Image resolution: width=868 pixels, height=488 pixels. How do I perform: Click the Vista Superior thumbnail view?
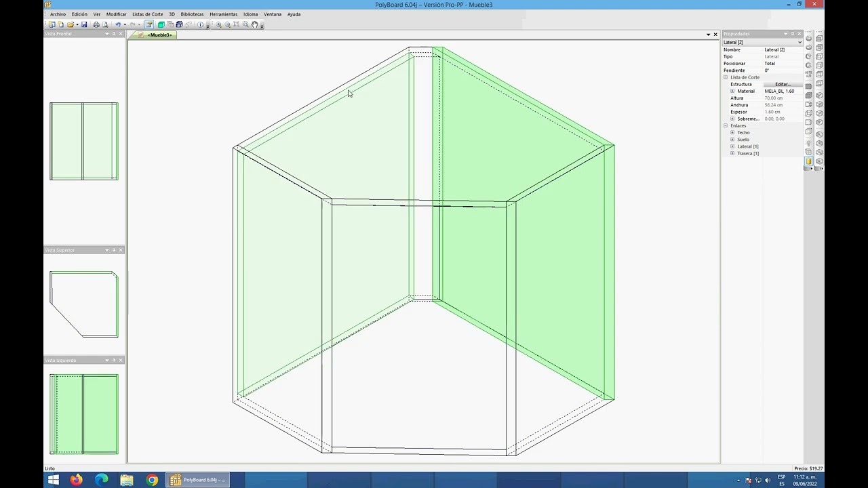point(83,304)
